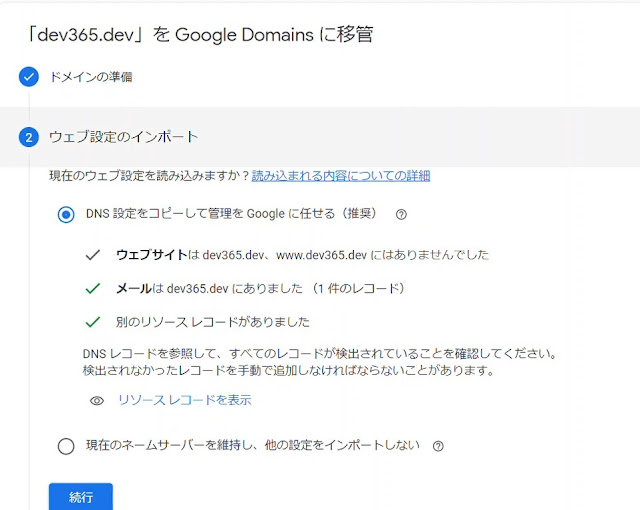The height and width of the screenshot is (510, 640).
Task: Click the eye icon beside リソース レコードを表示
Action: click(97, 401)
